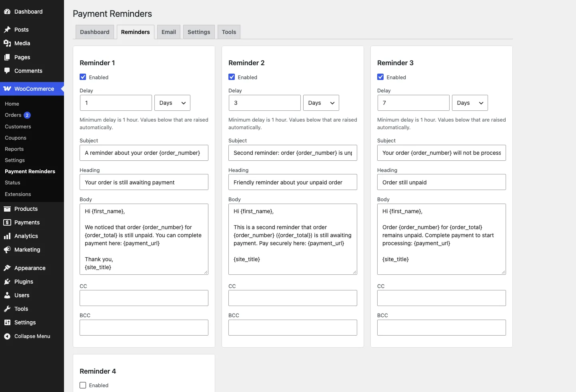
Task: Click the Reminder 3 delay field showing 7
Action: [414, 103]
